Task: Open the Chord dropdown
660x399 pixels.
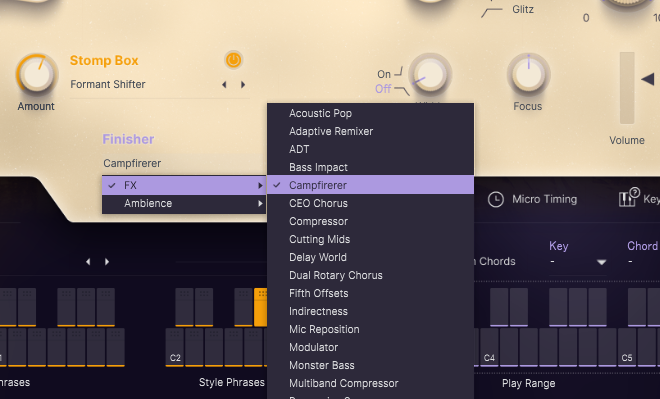Action: [643, 262]
